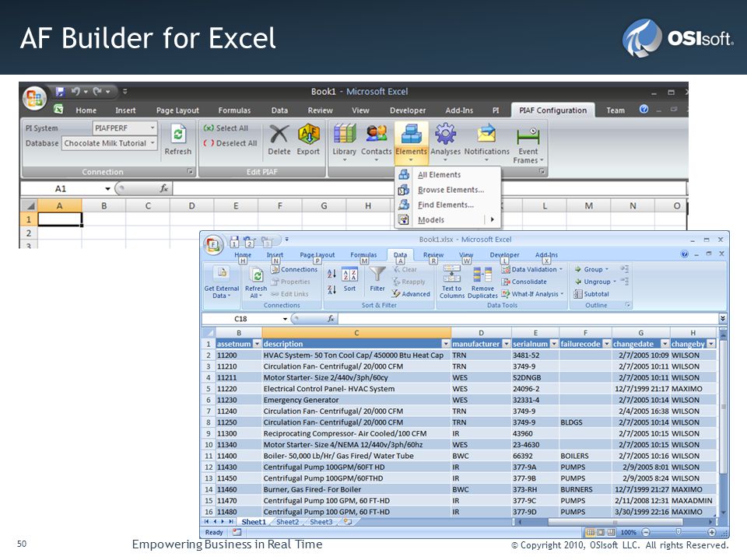The height and width of the screenshot is (560, 747).
Task: Click the Sort Z to A icon
Action: pos(331,289)
